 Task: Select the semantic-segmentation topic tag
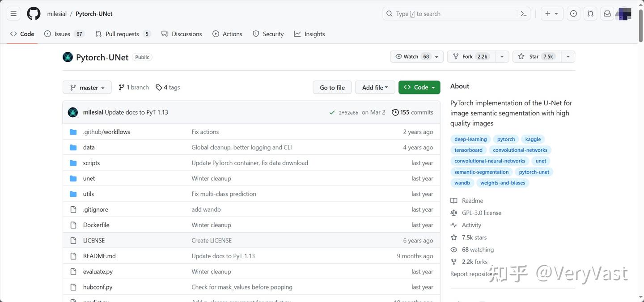coord(481,172)
